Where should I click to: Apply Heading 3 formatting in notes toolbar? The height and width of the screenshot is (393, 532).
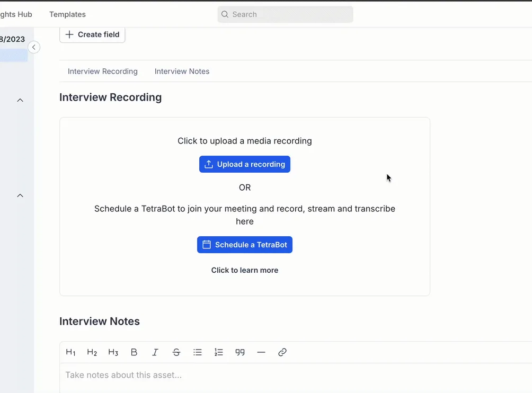click(x=113, y=352)
